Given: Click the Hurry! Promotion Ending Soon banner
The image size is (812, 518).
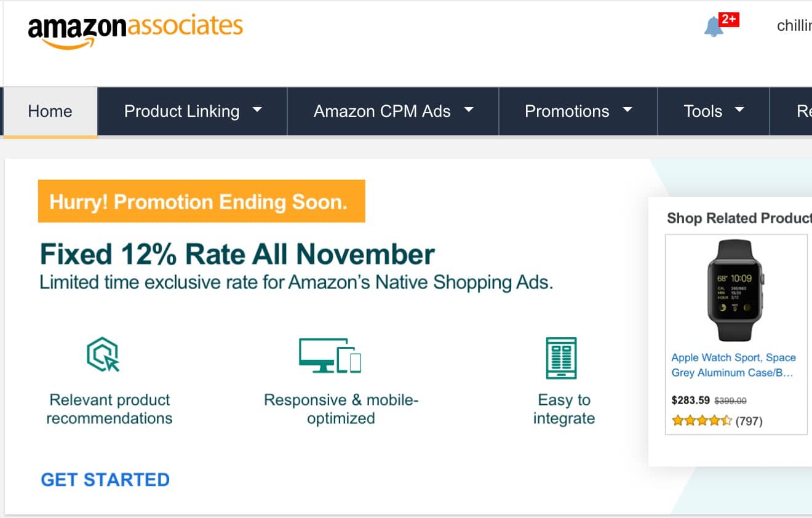Looking at the screenshot, I should coord(201,201).
